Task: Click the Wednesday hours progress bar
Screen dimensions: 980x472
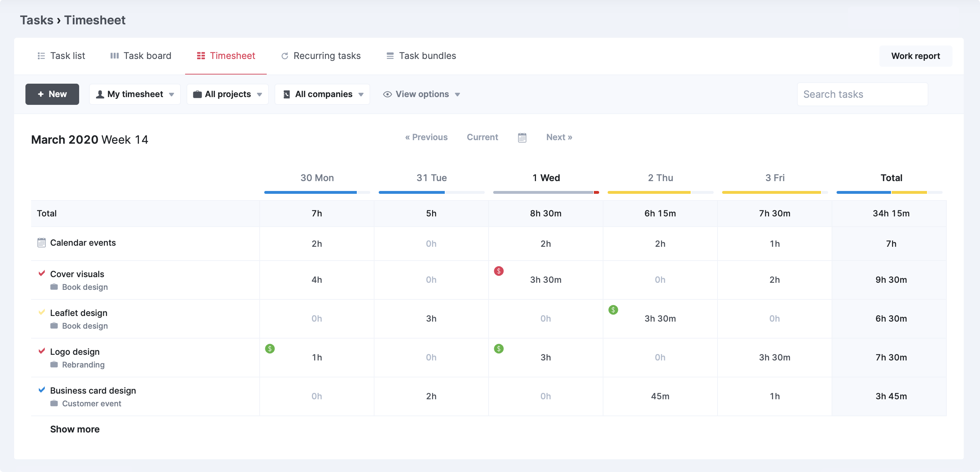Action: [545, 192]
